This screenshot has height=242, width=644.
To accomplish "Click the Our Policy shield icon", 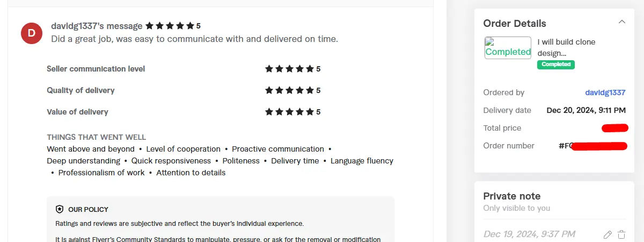I will (x=60, y=209).
